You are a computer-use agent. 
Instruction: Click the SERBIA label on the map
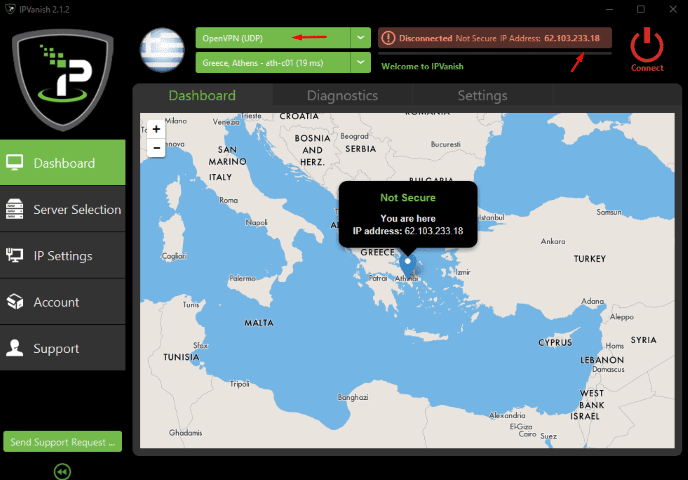click(x=361, y=149)
